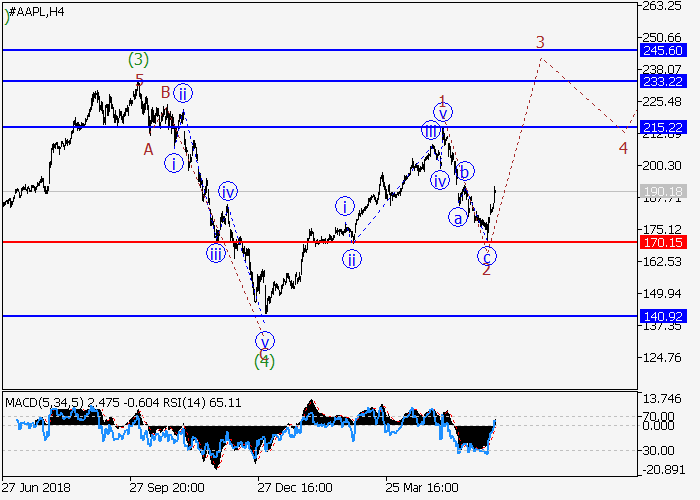Select the green (3) wave label

coord(139,59)
